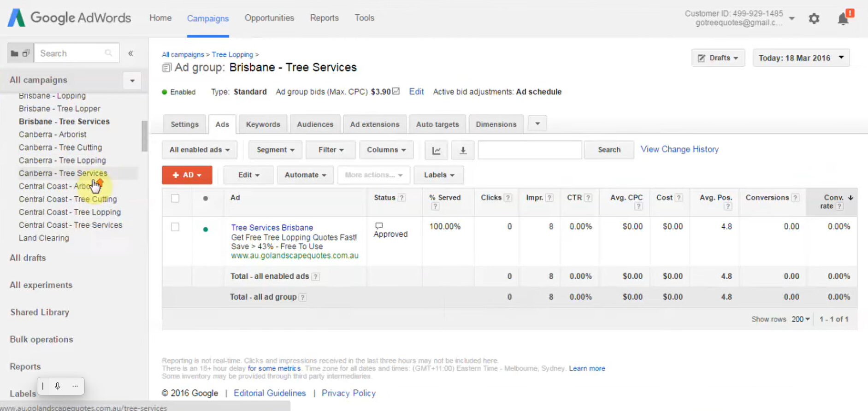Viewport: 868px width, 411px height.
Task: Toggle the chart graph icon
Action: 436,150
